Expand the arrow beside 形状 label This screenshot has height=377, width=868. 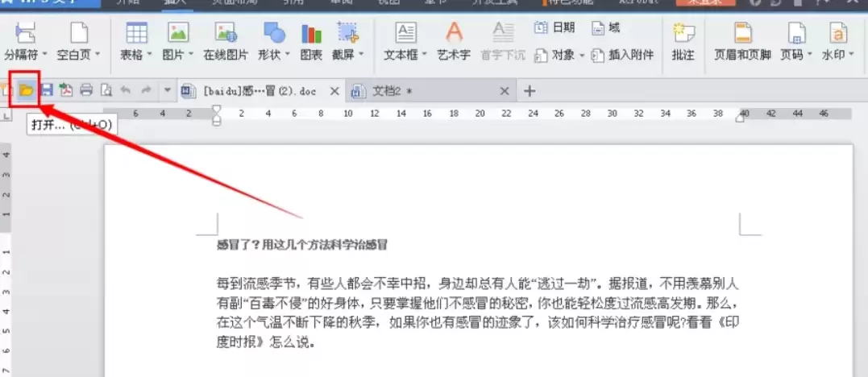[x=287, y=55]
